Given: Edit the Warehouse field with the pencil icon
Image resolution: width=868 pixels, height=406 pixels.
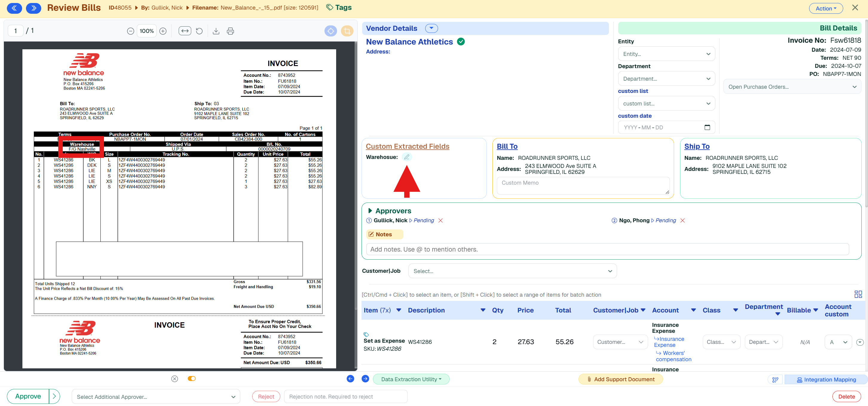Looking at the screenshot, I should point(407,157).
